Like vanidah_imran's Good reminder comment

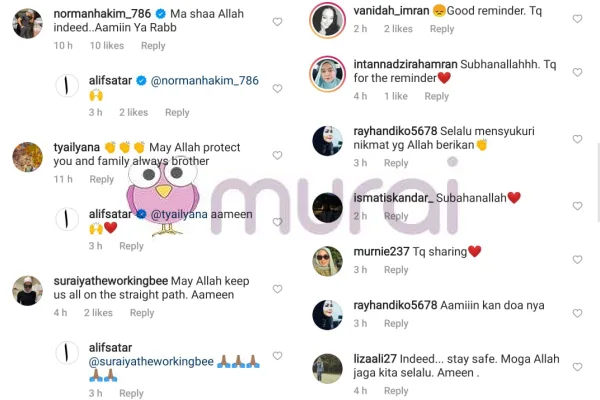tap(577, 19)
